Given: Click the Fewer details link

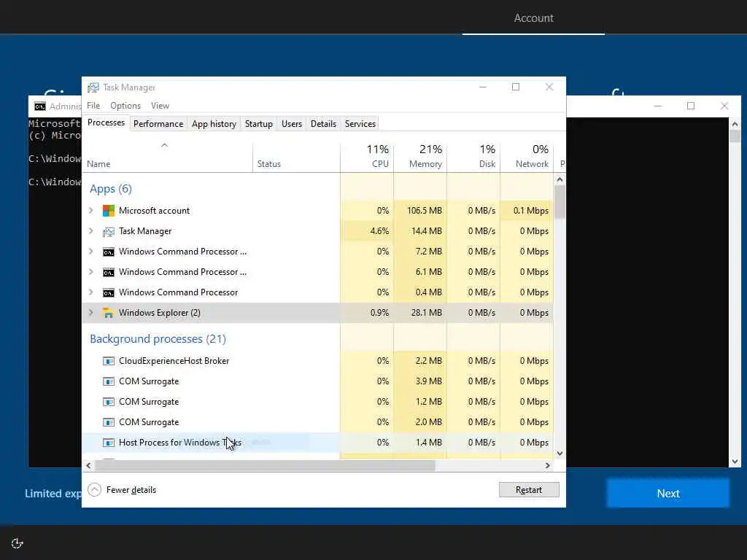Looking at the screenshot, I should pos(131,490).
